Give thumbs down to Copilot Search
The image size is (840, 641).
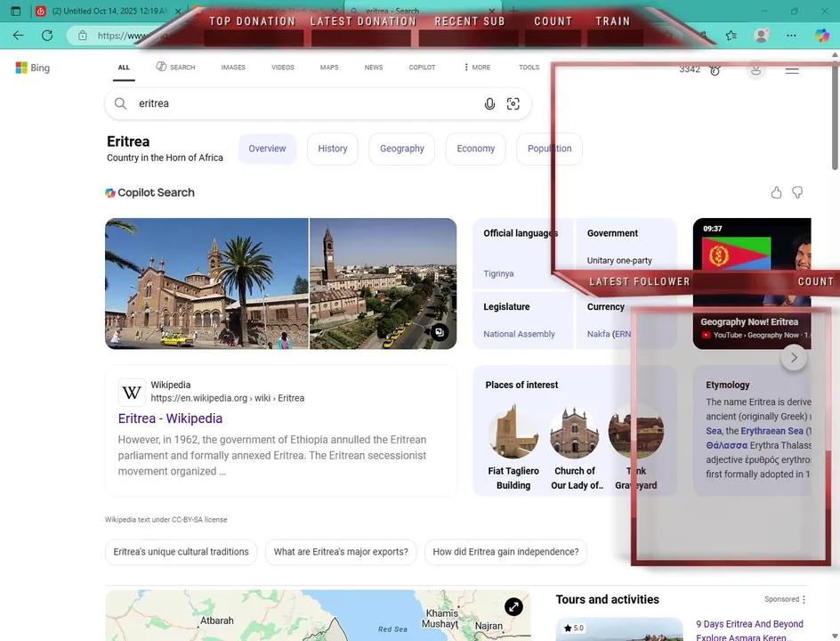tap(797, 192)
